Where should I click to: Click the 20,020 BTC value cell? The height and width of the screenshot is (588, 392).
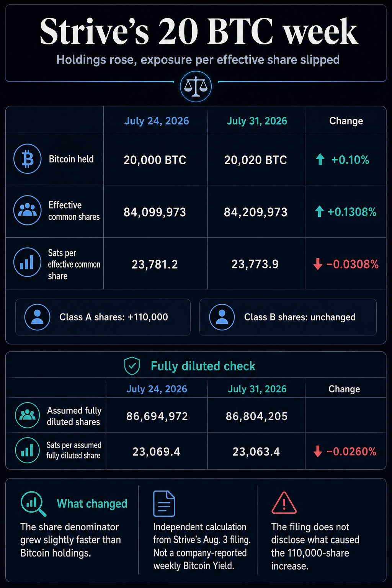pyautogui.click(x=256, y=160)
